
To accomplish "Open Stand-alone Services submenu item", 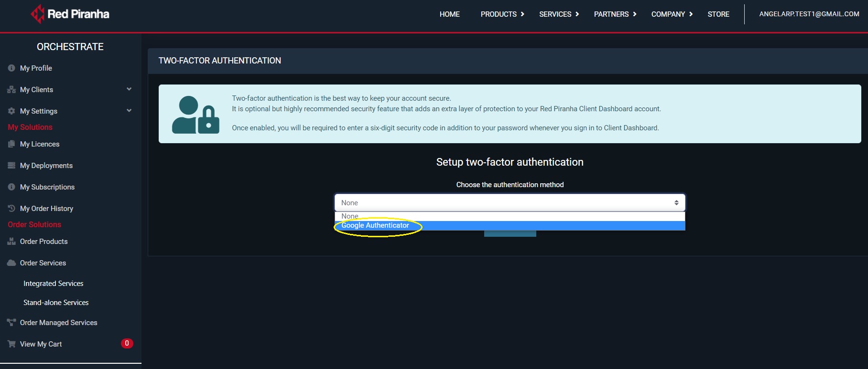I will tap(56, 303).
